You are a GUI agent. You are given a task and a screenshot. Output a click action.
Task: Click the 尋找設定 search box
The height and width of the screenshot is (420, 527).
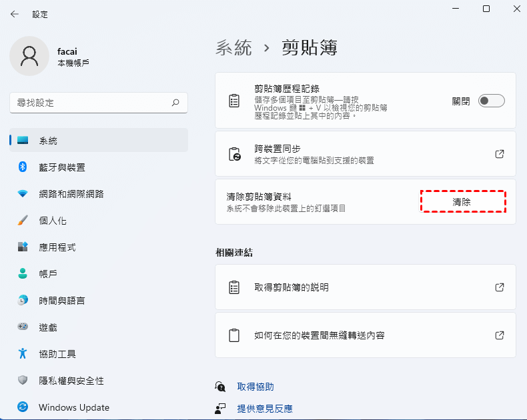[x=90, y=103]
